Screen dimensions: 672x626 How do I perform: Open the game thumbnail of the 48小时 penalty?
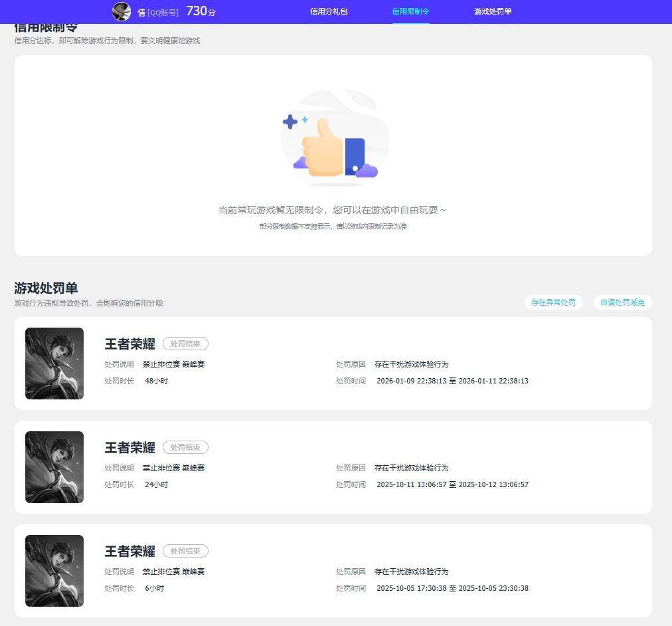pos(54,364)
